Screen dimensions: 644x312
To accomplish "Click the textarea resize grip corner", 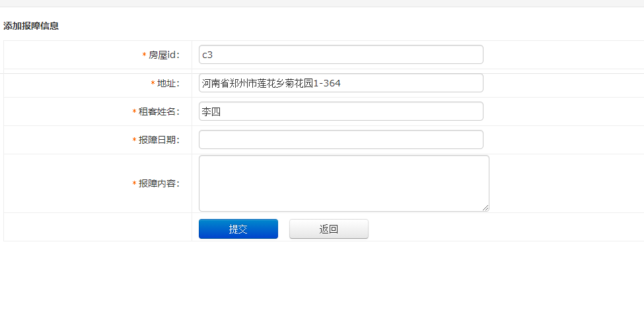I will (x=485, y=208).
